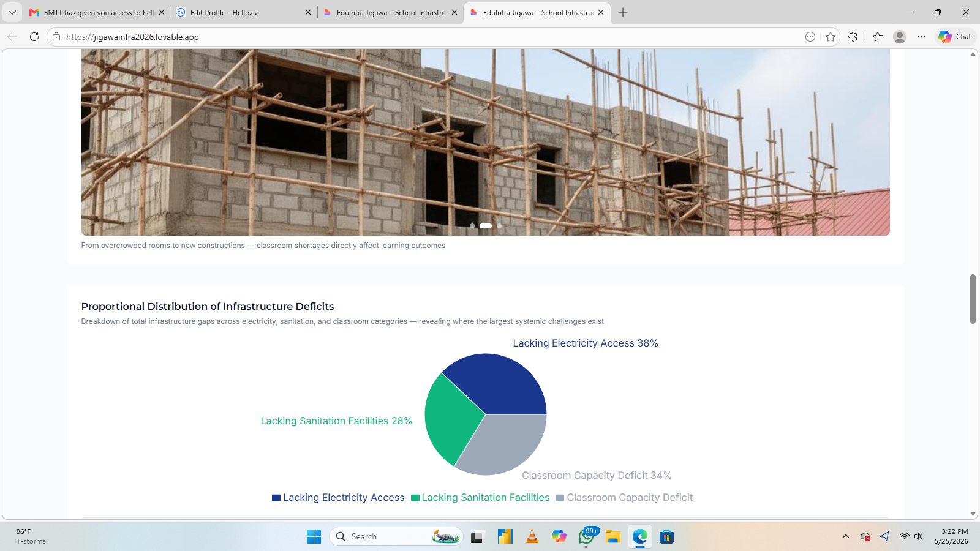The height and width of the screenshot is (551, 980).
Task: Click the active middle carousel indicator
Action: (486, 226)
